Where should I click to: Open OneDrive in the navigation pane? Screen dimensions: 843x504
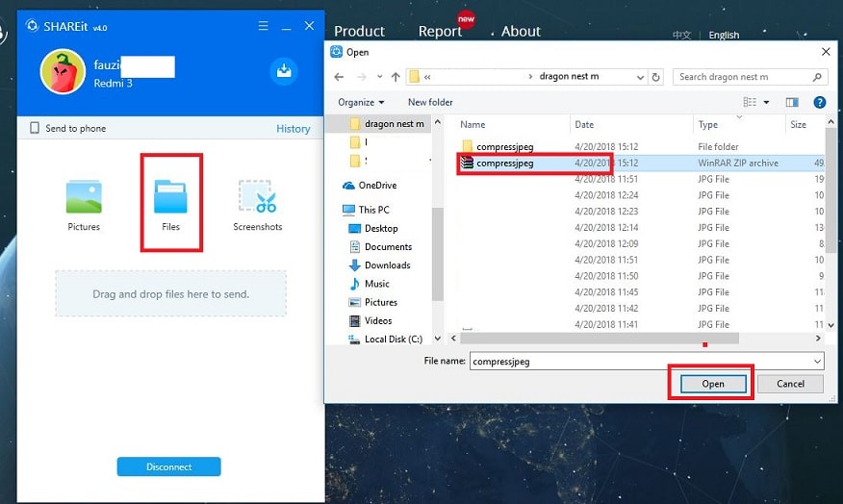pyautogui.click(x=370, y=186)
